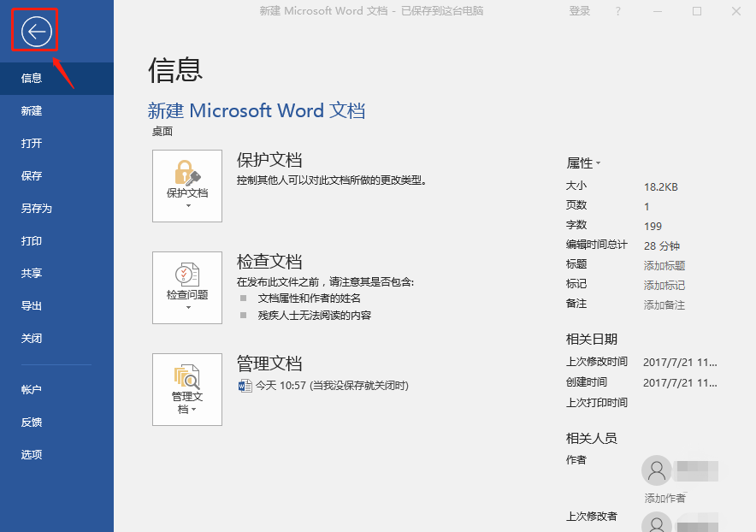Open the 管理文档 manage document button
The width and height of the screenshot is (756, 532).
[187, 389]
